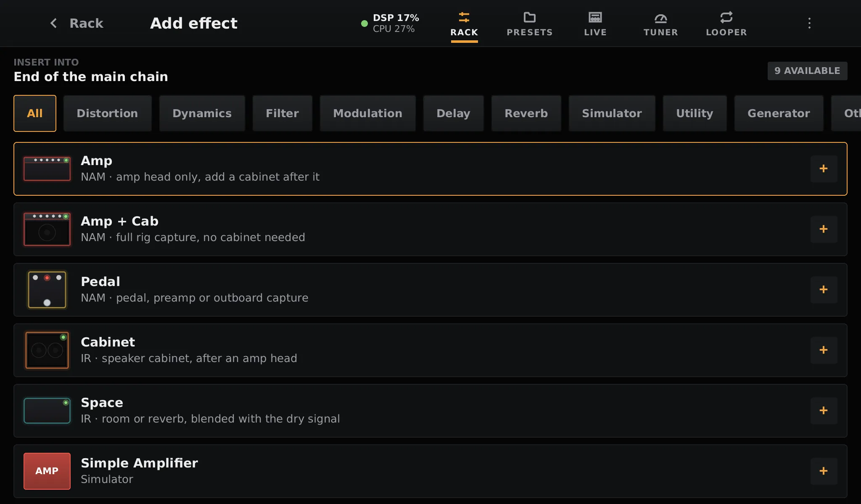861x504 pixels.
Task: Filter by Simulator category
Action: 612,113
